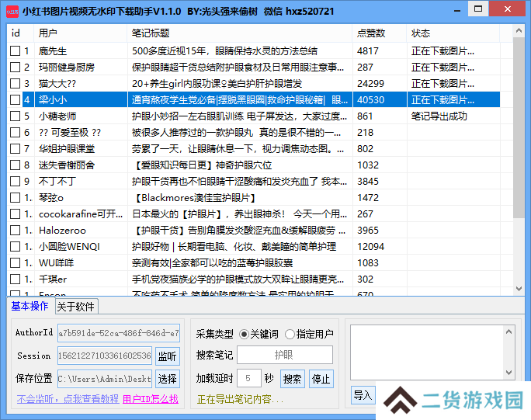Screen dimensions: 531x420
Task: Focus the AuthorId input field
Action: pos(119,333)
